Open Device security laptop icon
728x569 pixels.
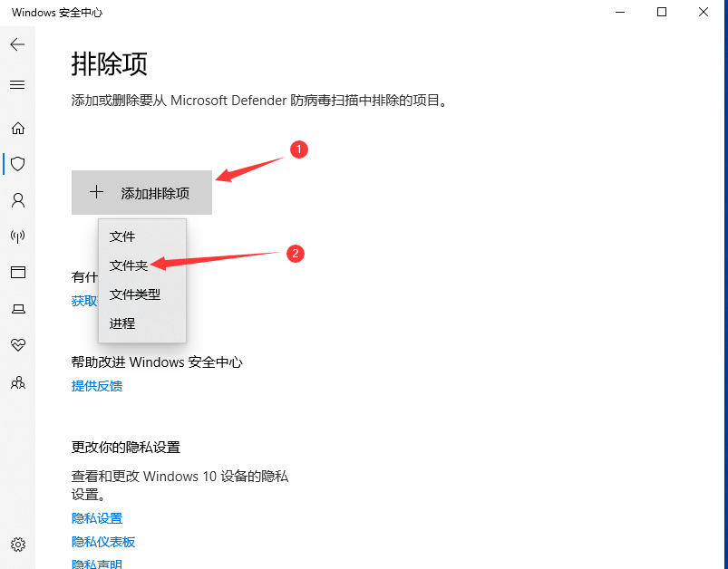[18, 309]
